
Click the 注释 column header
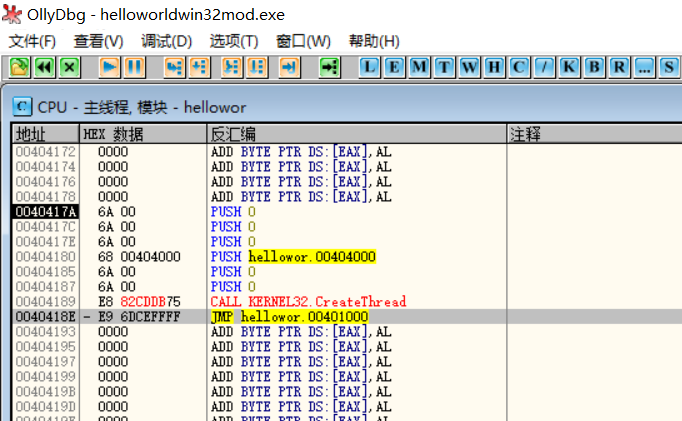(595, 134)
